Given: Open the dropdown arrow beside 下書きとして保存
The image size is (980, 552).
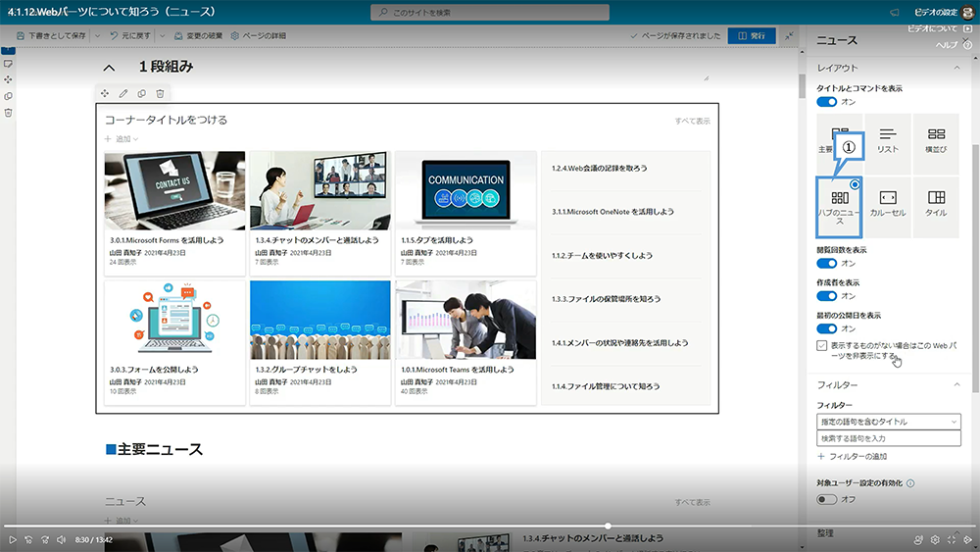Looking at the screenshot, I should click(x=97, y=35).
